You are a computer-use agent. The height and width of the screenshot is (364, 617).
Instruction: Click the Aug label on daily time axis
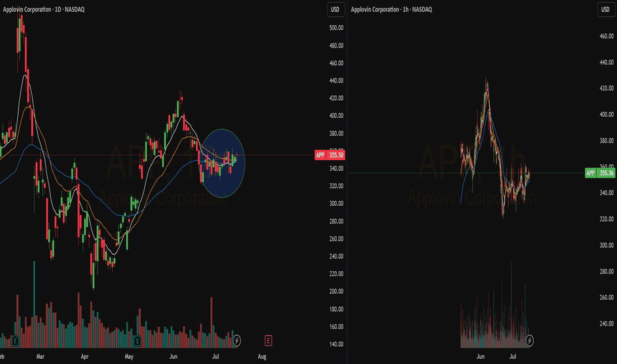click(262, 357)
